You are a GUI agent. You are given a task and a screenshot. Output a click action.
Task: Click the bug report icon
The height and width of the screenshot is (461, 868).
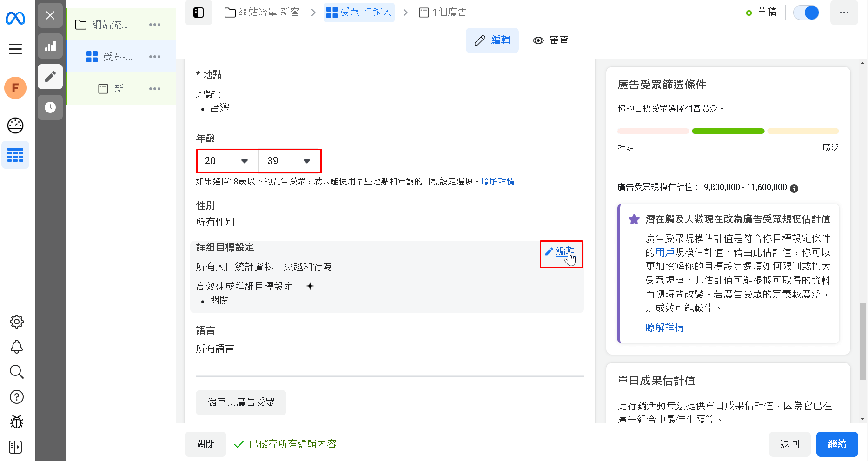17,422
